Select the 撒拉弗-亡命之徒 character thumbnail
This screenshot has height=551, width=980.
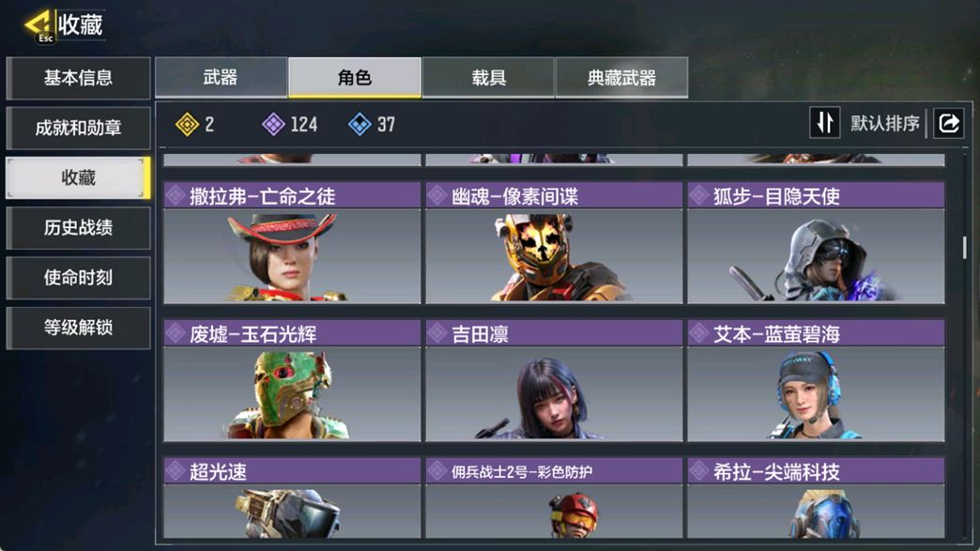pyautogui.click(x=292, y=256)
